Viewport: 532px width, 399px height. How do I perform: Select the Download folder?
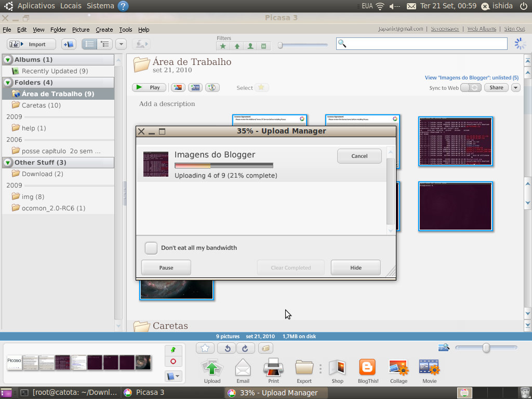coord(42,174)
